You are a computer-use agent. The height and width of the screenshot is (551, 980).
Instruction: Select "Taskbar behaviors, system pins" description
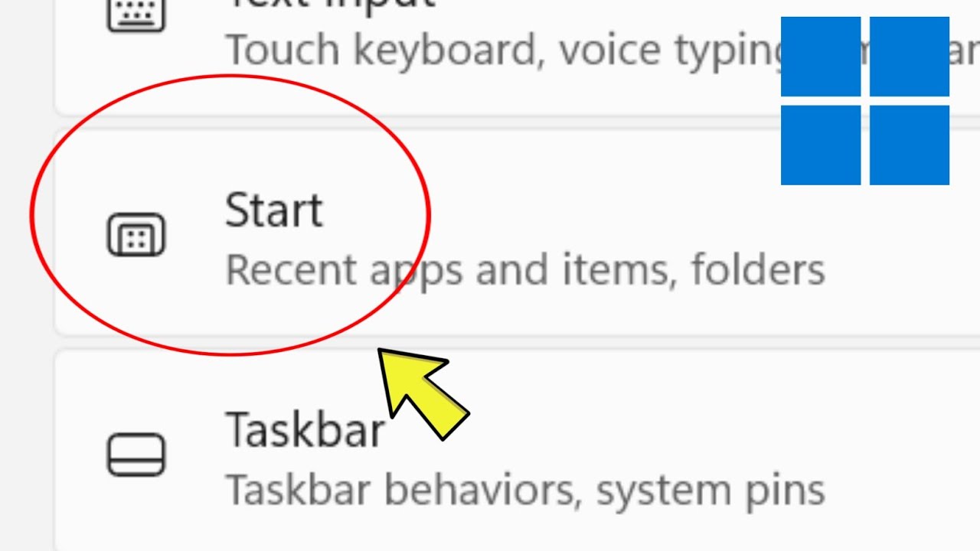tap(524, 490)
